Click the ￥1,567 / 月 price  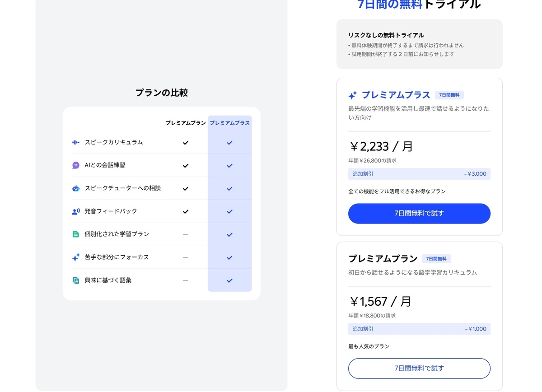[x=380, y=301]
